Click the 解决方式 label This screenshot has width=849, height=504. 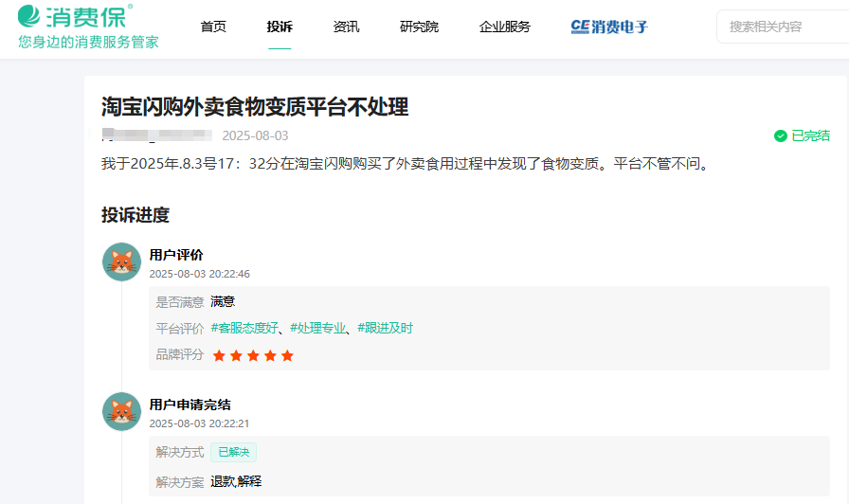pos(180,452)
